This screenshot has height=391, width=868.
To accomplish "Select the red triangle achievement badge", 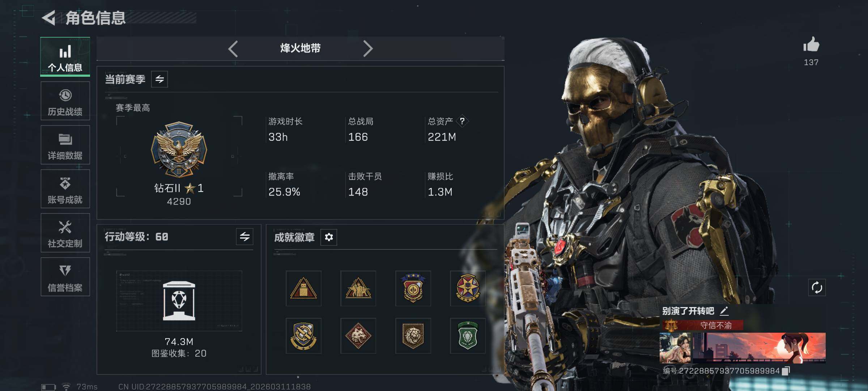I will [x=303, y=289].
